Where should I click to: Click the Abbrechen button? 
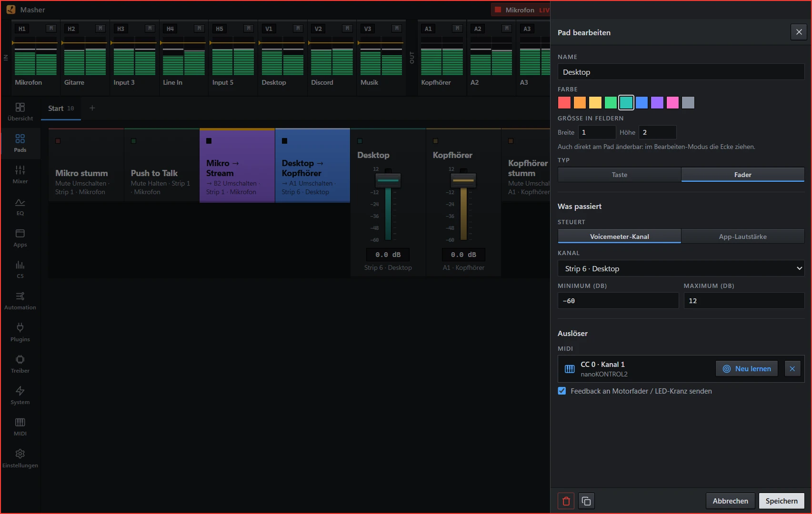(x=730, y=501)
